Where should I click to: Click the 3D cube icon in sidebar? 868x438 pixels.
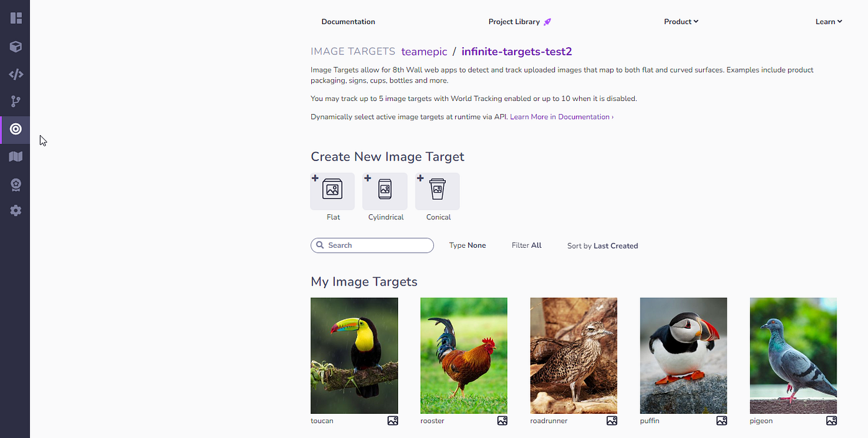[x=16, y=46]
